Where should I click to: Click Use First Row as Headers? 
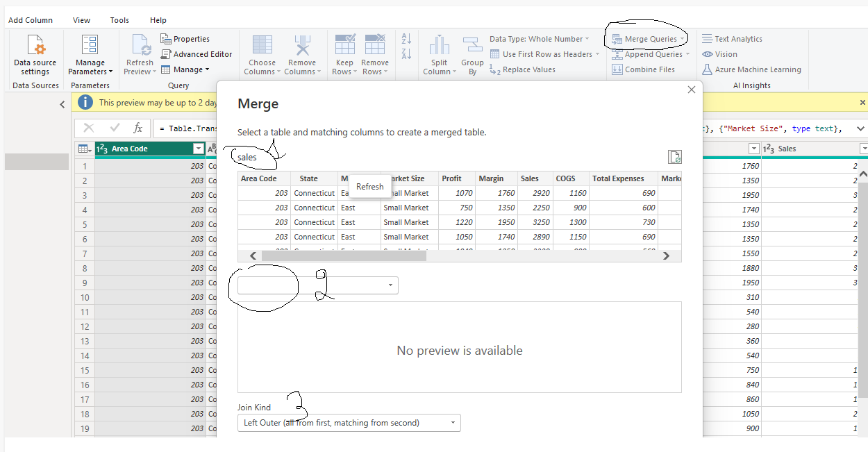[544, 54]
